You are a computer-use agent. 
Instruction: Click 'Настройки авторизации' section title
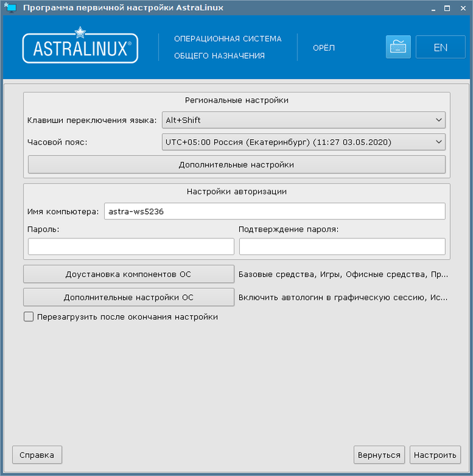[236, 192]
